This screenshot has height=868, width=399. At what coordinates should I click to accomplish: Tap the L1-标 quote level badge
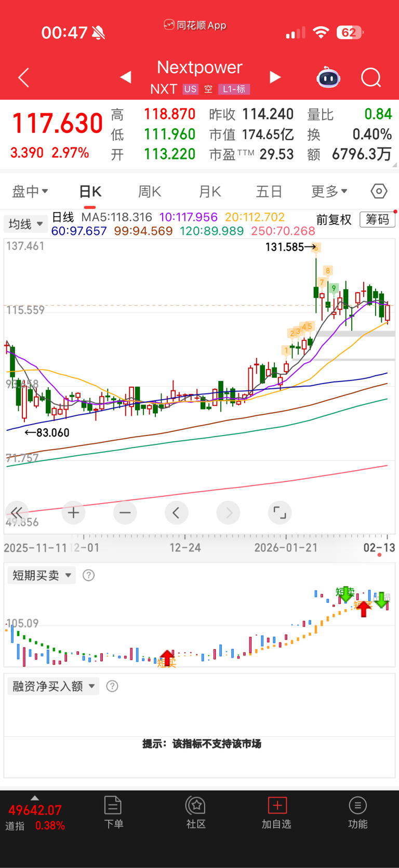click(x=234, y=89)
